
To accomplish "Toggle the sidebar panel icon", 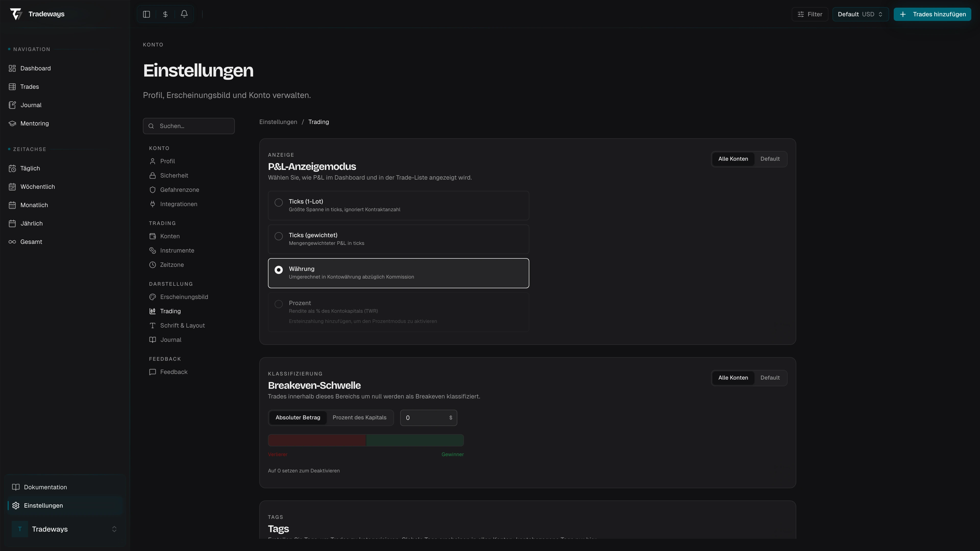I will pyautogui.click(x=146, y=14).
